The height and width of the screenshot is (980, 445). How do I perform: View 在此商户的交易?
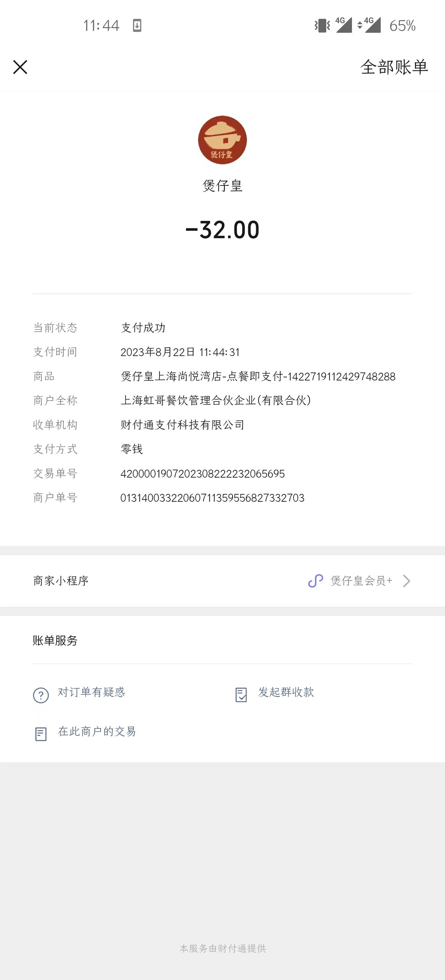pyautogui.click(x=97, y=731)
